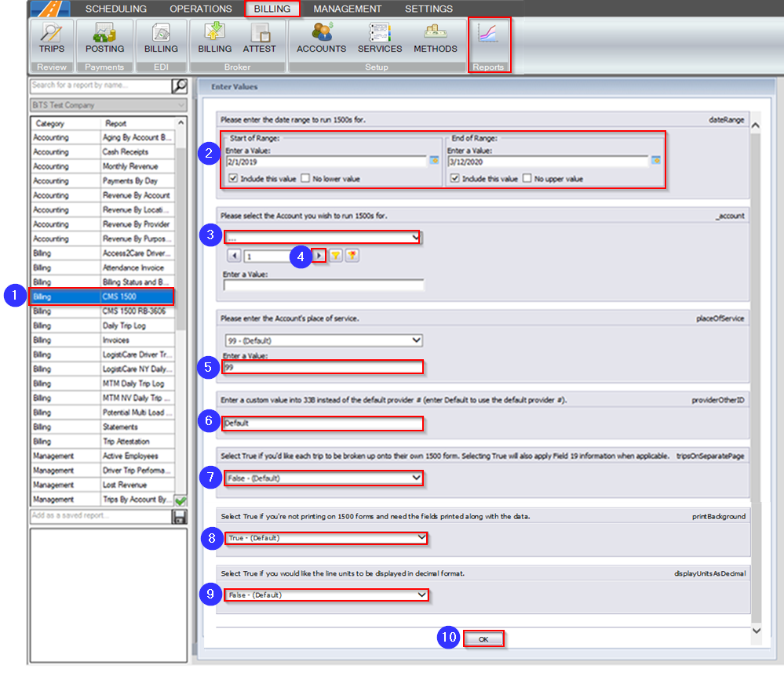Image resolution: width=784 pixels, height=691 pixels.
Task: Open the displayUnitsAsDecimal False dropdown
Action: (x=326, y=595)
